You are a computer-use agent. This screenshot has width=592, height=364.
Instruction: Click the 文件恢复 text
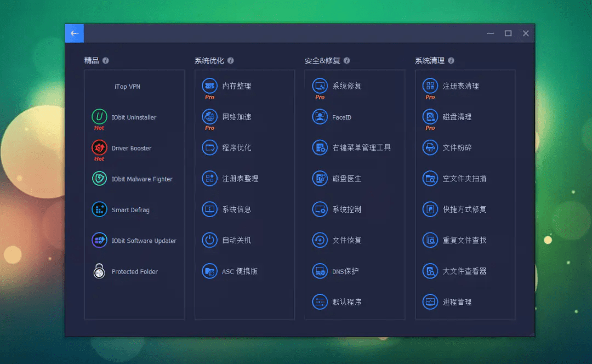pos(346,240)
